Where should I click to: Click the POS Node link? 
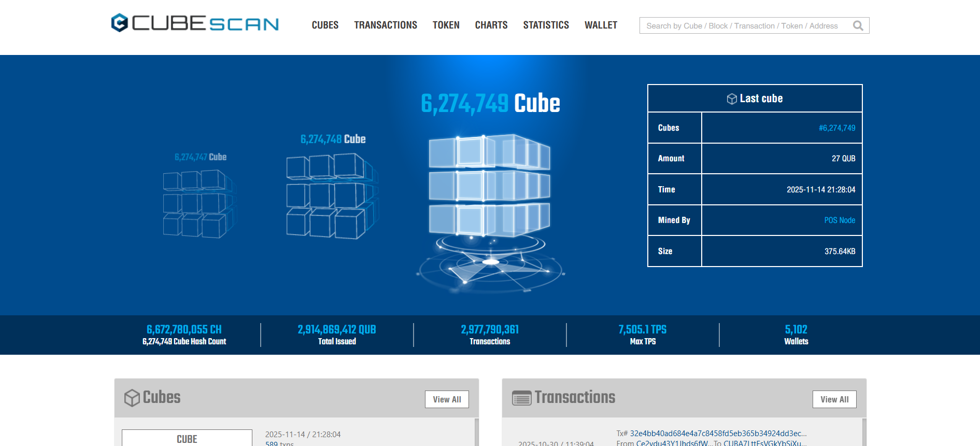pos(840,220)
